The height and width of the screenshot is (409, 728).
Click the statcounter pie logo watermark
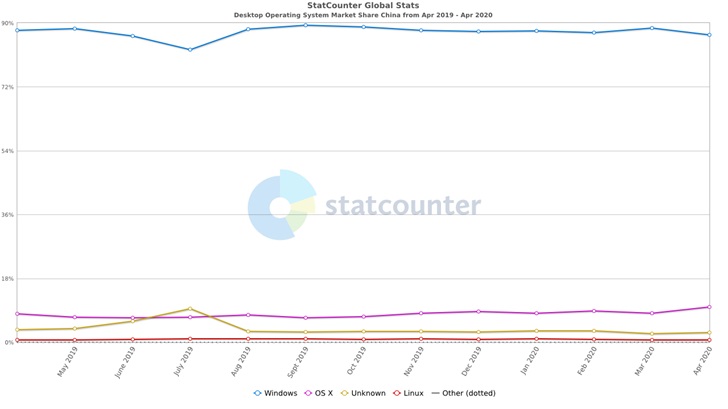click(281, 207)
